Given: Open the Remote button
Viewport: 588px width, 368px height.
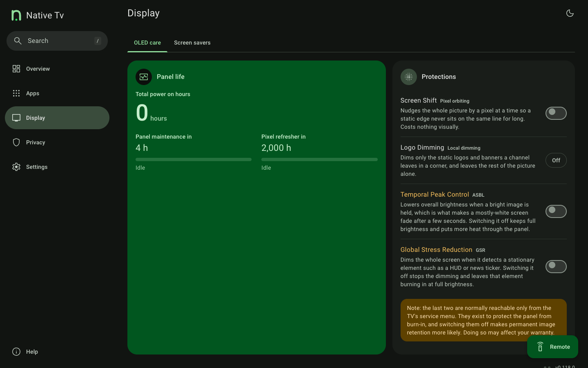Looking at the screenshot, I should pyautogui.click(x=552, y=347).
